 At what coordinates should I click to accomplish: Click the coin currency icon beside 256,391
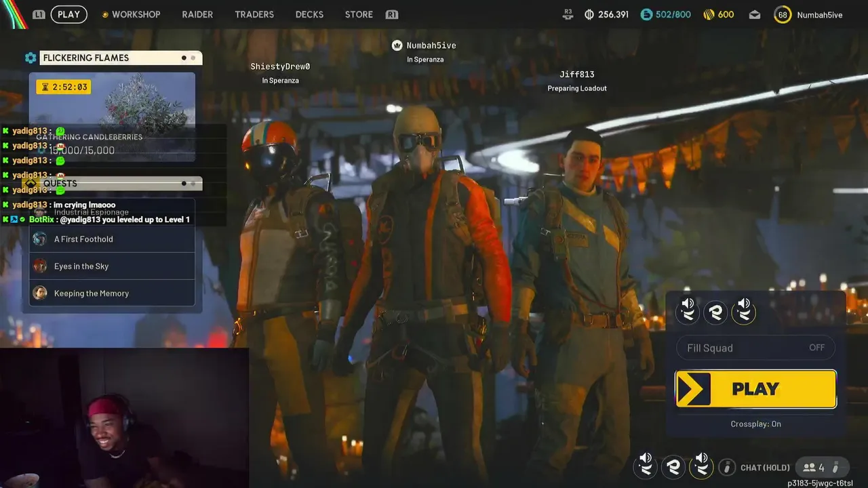(589, 14)
